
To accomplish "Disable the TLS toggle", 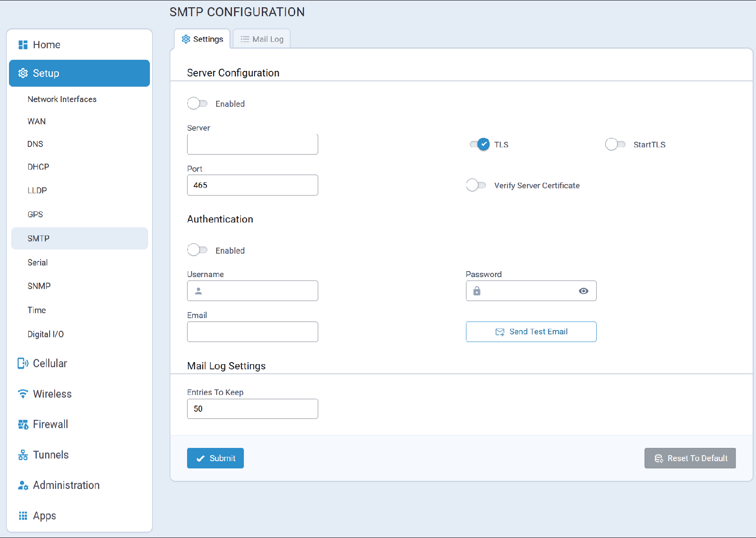I will [479, 145].
